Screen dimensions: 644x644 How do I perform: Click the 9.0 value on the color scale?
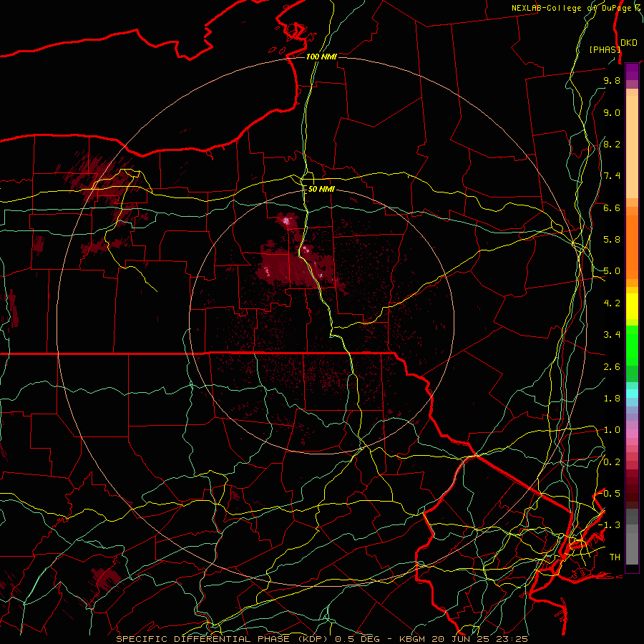pyautogui.click(x=612, y=112)
